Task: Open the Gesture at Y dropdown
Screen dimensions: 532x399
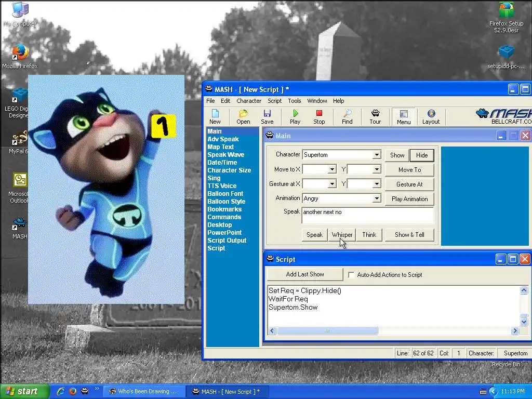Action: 377,184
